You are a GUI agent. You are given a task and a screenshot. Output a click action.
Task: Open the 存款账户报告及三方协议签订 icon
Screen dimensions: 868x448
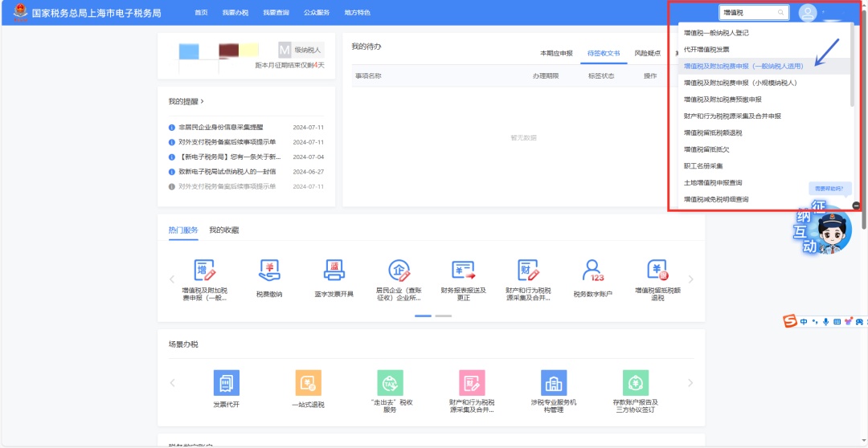pos(636,383)
